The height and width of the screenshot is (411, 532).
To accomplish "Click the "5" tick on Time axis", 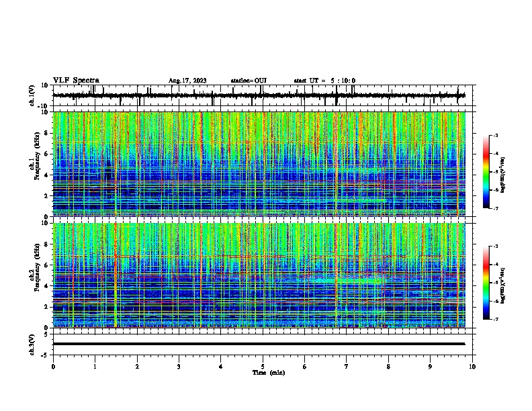I will point(263,367).
